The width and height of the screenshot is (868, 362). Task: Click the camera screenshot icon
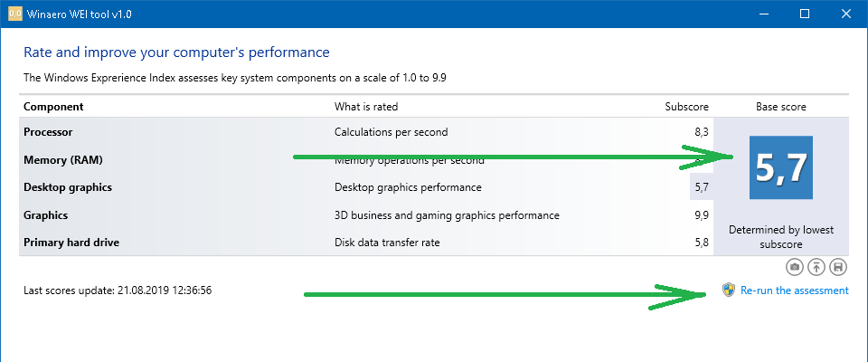pos(795,267)
